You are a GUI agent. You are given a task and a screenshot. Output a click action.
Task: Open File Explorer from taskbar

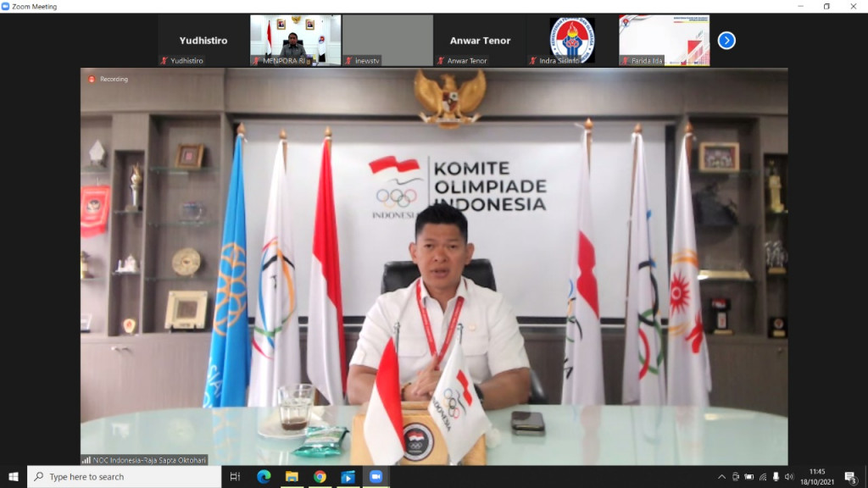[x=292, y=476]
